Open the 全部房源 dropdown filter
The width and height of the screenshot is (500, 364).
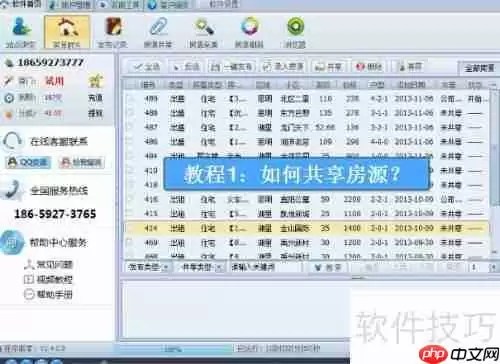(479, 68)
